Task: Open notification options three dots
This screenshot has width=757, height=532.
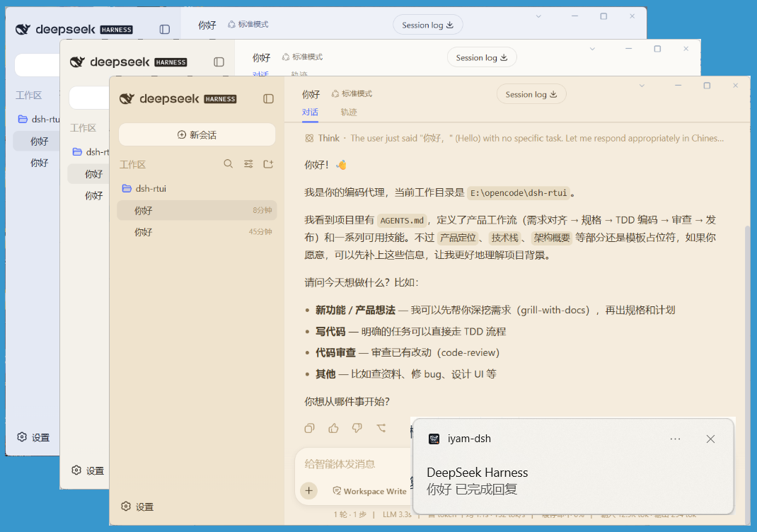Action: pyautogui.click(x=676, y=439)
